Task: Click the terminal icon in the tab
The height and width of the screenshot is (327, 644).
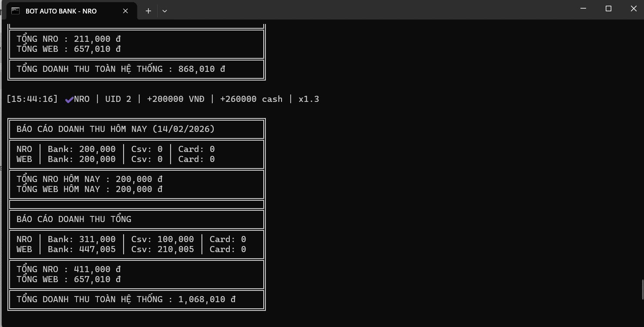Action: pyautogui.click(x=16, y=11)
